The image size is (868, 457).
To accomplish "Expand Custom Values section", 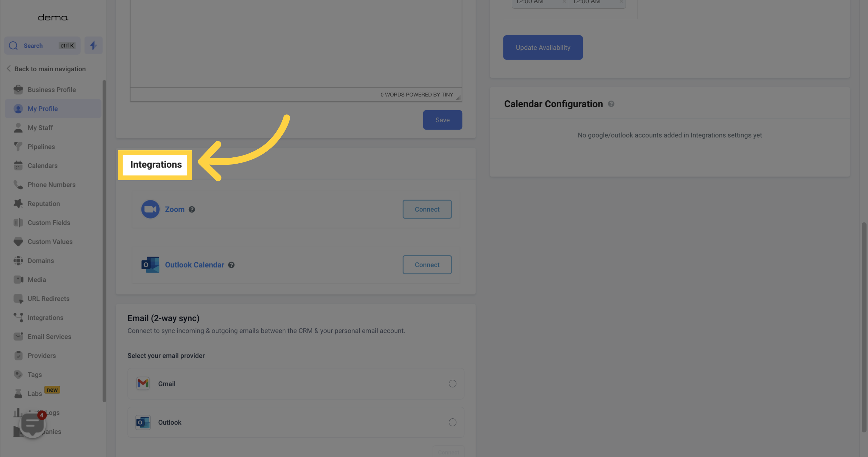I will coord(50,241).
